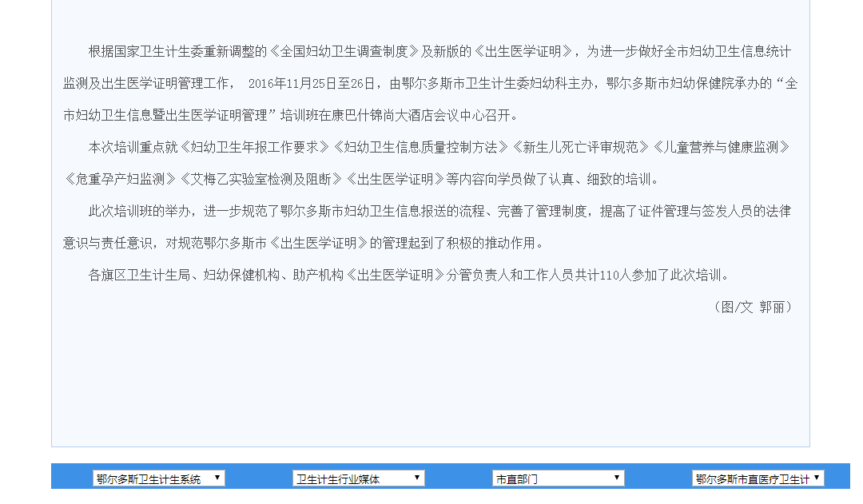The image size is (863, 504).
Task: Open the 鄂尔多斯市直医疗卫生计 dropdown
Action: coord(758,478)
